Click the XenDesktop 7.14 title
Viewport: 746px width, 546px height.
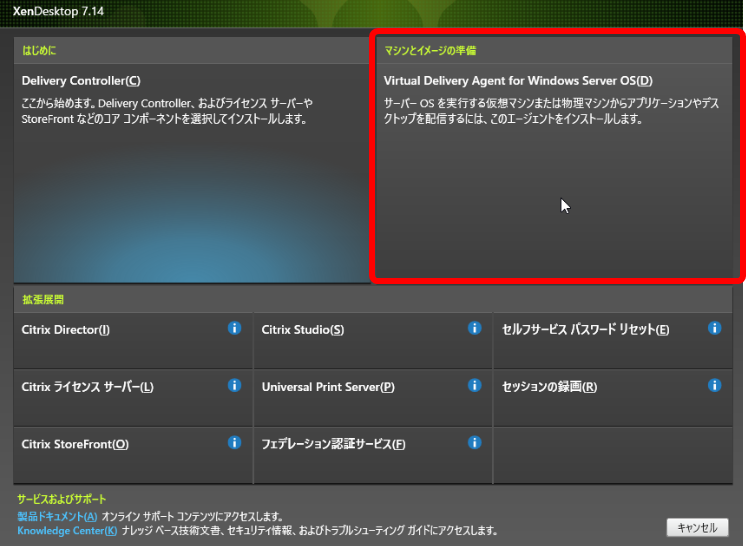[x=58, y=11]
